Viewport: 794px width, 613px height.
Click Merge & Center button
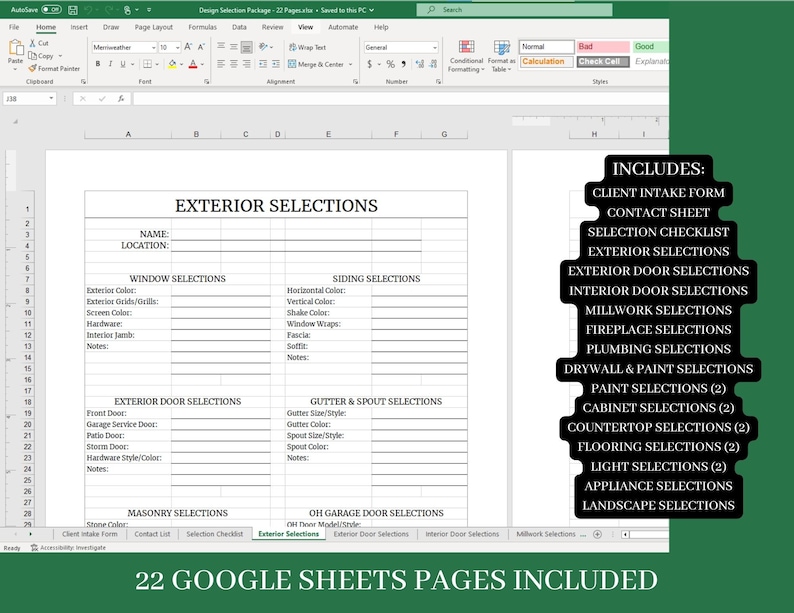point(316,64)
